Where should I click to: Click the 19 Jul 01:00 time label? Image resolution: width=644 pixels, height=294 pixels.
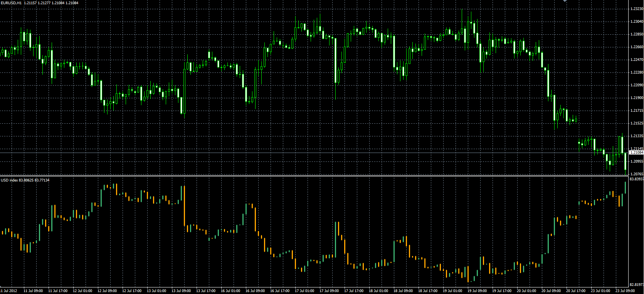click(452, 291)
